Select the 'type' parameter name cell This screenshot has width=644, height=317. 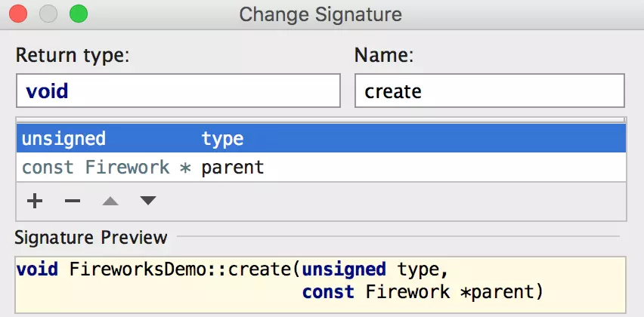click(222, 139)
